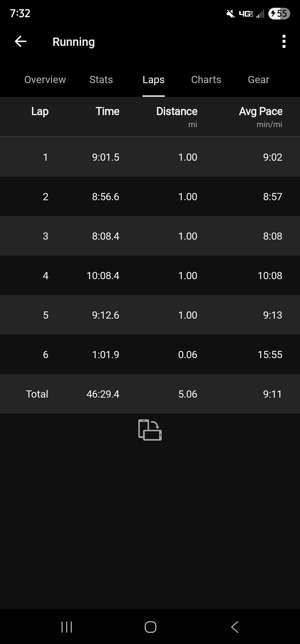Tap the rotate-to-landscape icon below the table
This screenshot has width=300, height=644.
pyautogui.click(x=150, y=430)
